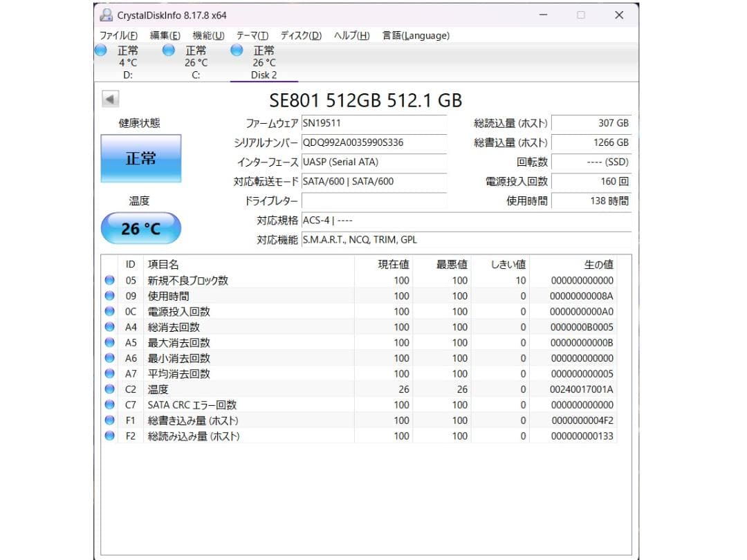Screen dimensions: 747x560
Task: Click the interface field UASP (Serial ATA)
Action: pos(374,162)
